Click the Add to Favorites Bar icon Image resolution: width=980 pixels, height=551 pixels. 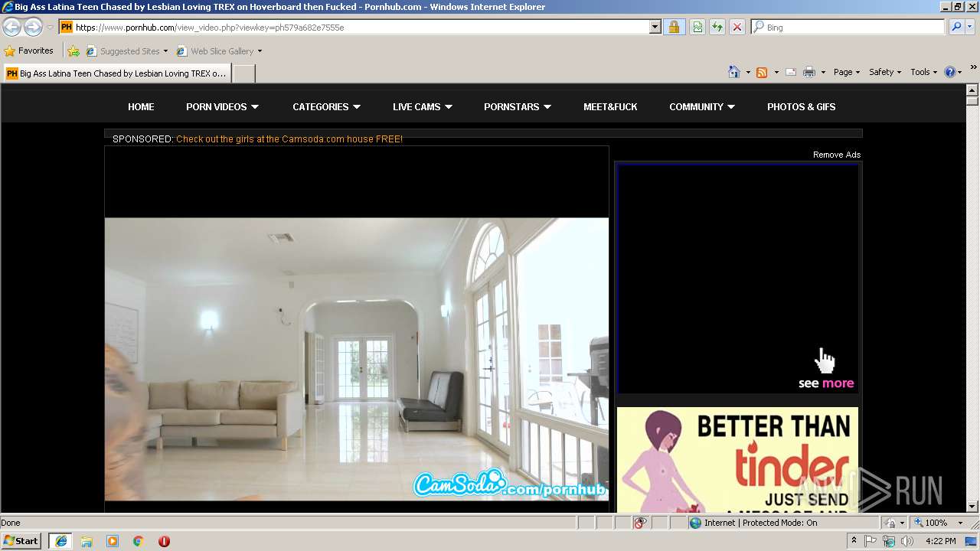coord(73,51)
